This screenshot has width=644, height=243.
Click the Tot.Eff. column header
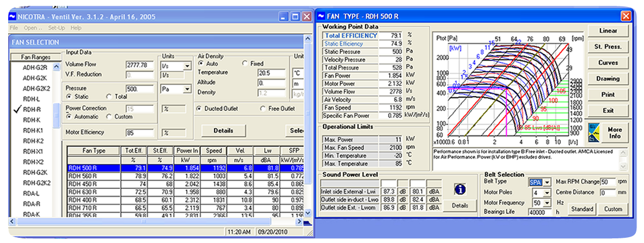click(133, 151)
